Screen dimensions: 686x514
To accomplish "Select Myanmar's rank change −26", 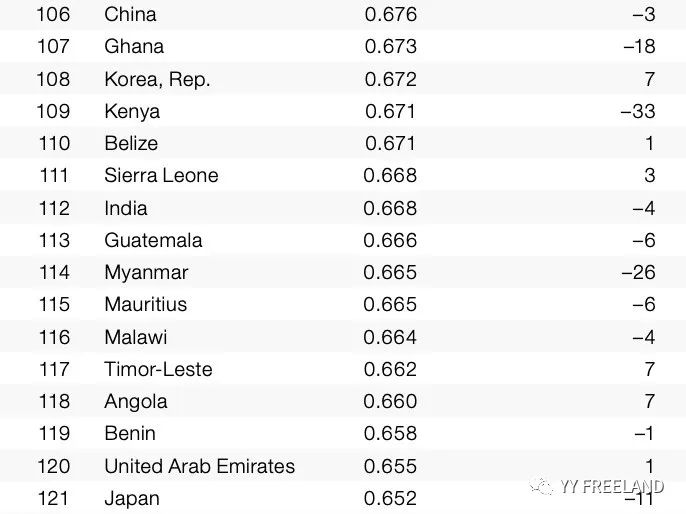I will point(638,273).
